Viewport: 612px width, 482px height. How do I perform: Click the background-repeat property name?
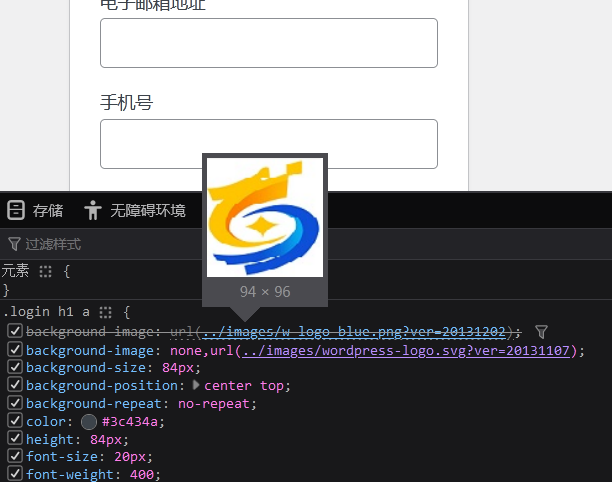(x=94, y=404)
